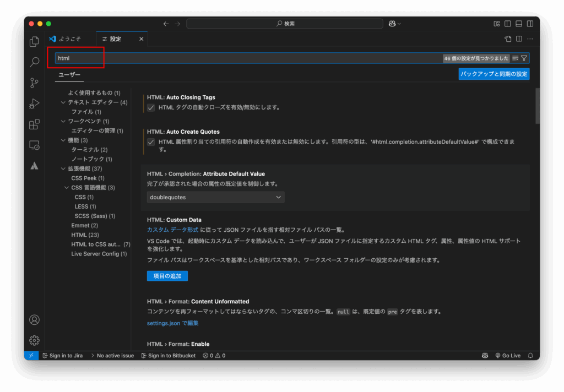564x392 pixels.
Task: Toggle HTML Auto Create Quotes checkbox
Action: tap(151, 142)
